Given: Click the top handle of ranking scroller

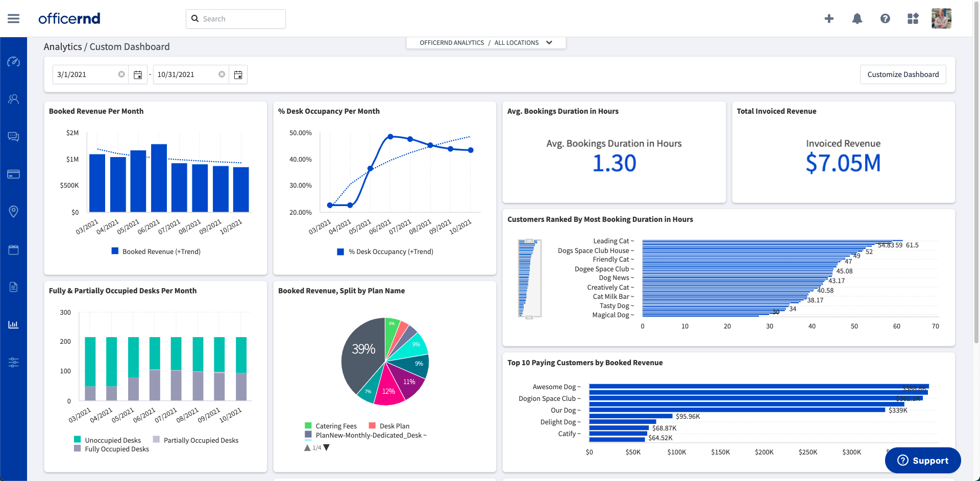Looking at the screenshot, I should [x=529, y=240].
